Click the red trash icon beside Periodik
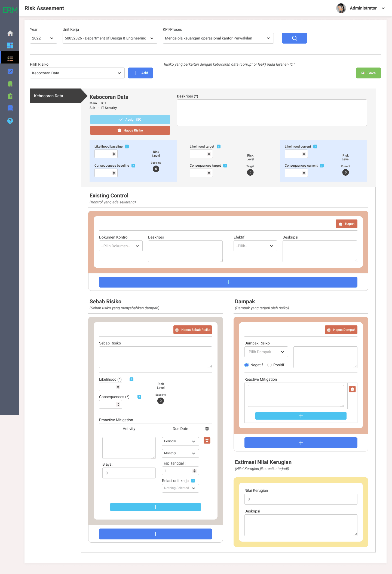Image resolution: width=392 pixels, height=574 pixels. (x=207, y=440)
